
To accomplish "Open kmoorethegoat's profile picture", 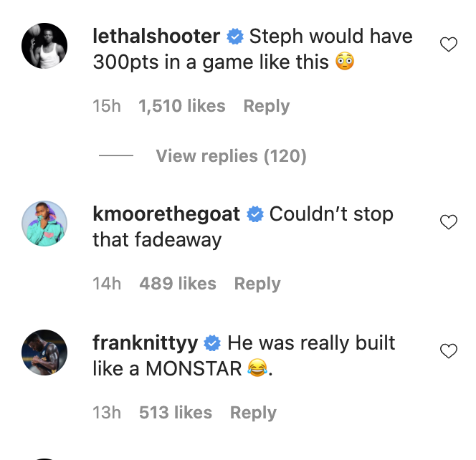I will click(x=44, y=224).
